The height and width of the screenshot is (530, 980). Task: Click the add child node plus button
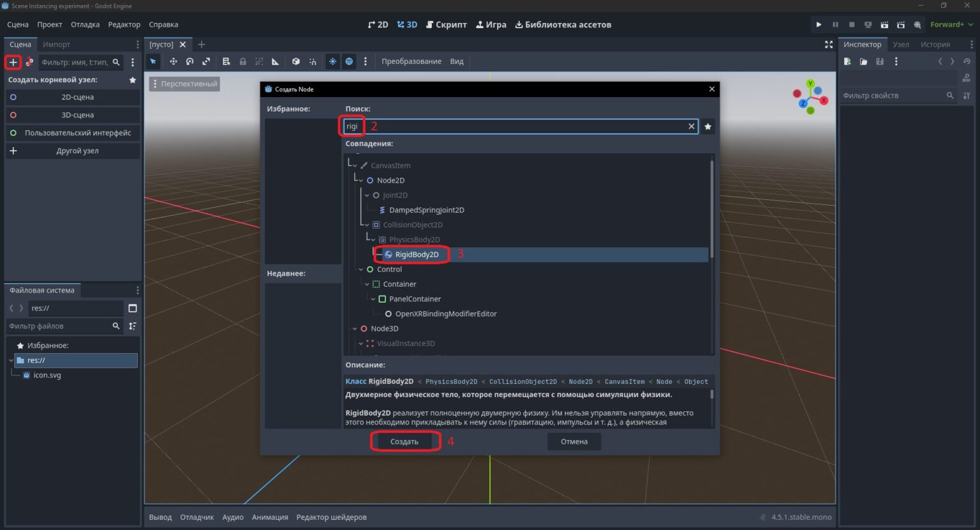pyautogui.click(x=13, y=62)
